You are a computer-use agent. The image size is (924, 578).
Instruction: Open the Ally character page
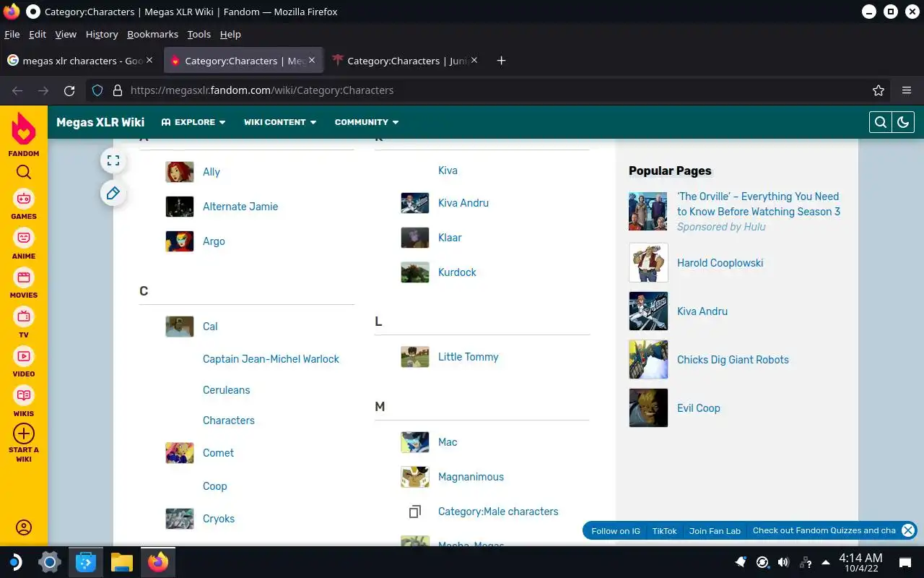(x=212, y=172)
